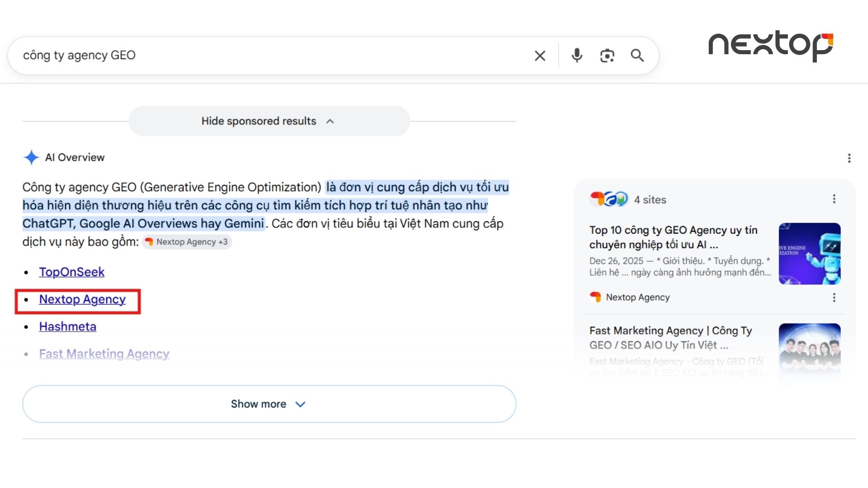This screenshot has height=488, width=868.
Task: Click the nextop logo in the corner
Action: [771, 46]
